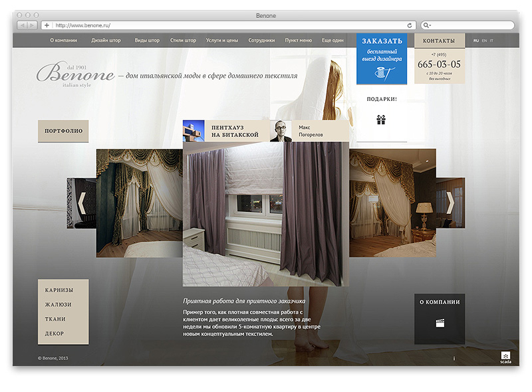
Task: Open the Сотрудники menu item
Action: tap(261, 41)
